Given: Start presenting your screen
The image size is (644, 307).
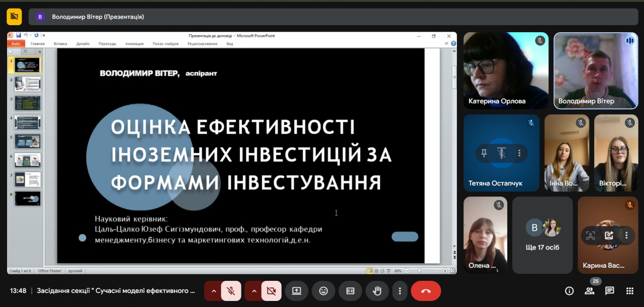Looking at the screenshot, I should tap(296, 291).
